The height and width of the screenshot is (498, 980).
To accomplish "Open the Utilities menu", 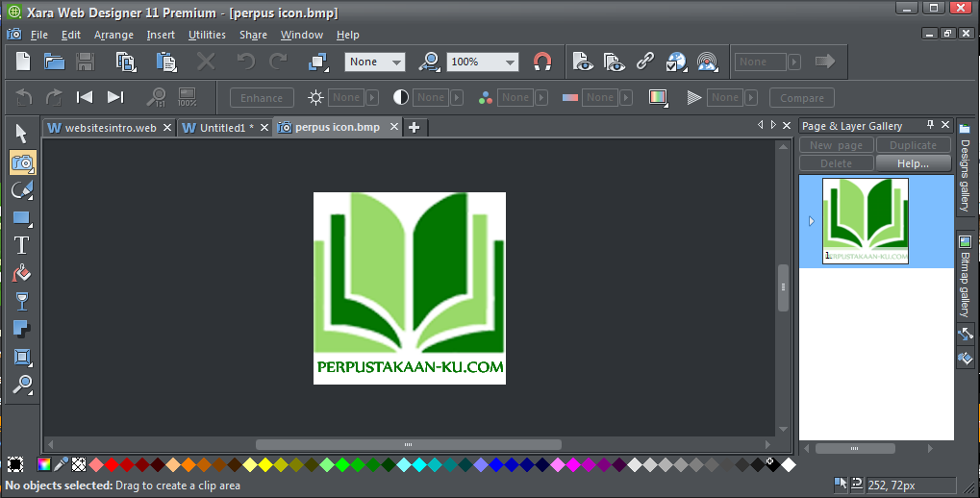I will point(207,35).
